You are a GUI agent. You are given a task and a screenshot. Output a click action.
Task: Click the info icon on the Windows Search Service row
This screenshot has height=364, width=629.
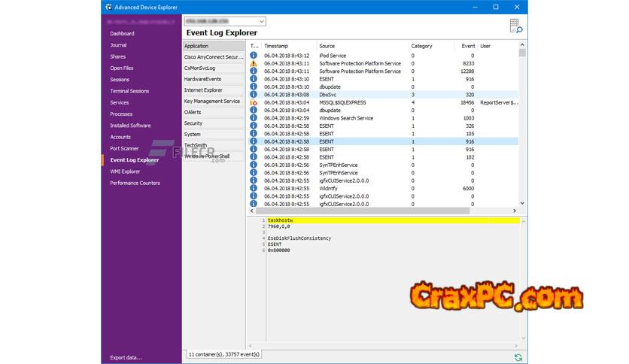click(x=254, y=118)
